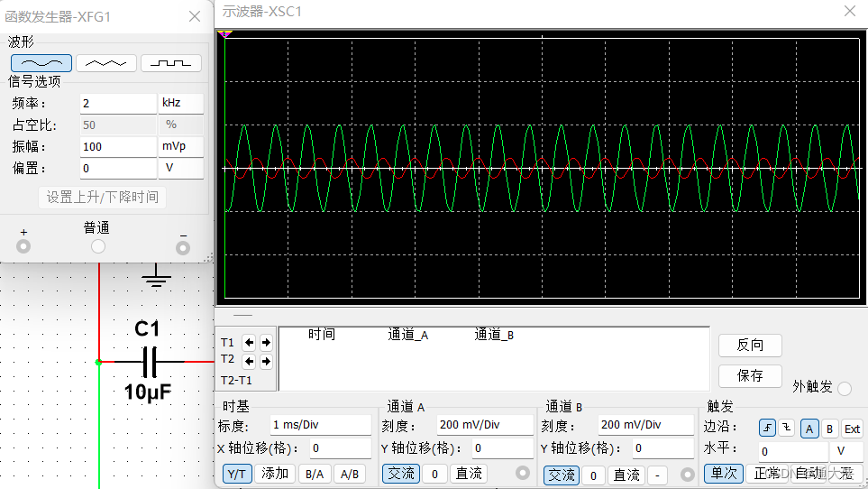The width and height of the screenshot is (868, 489).
Task: Set Channel A coupling to 直流 (DC)
Action: (x=469, y=474)
